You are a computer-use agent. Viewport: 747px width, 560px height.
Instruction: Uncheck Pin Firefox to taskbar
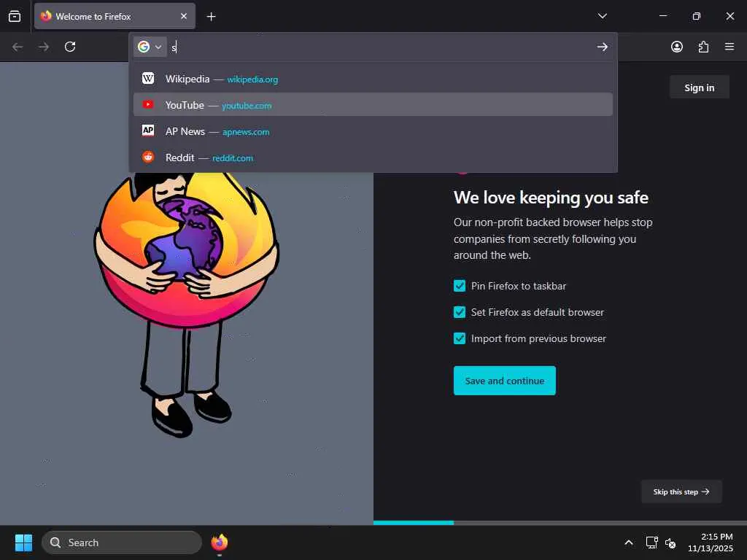click(460, 286)
